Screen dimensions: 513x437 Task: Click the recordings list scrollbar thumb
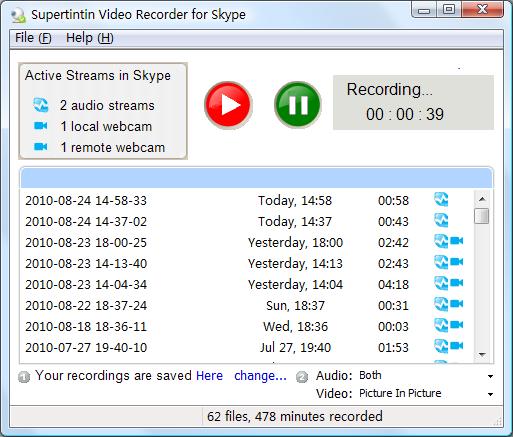[x=482, y=216]
